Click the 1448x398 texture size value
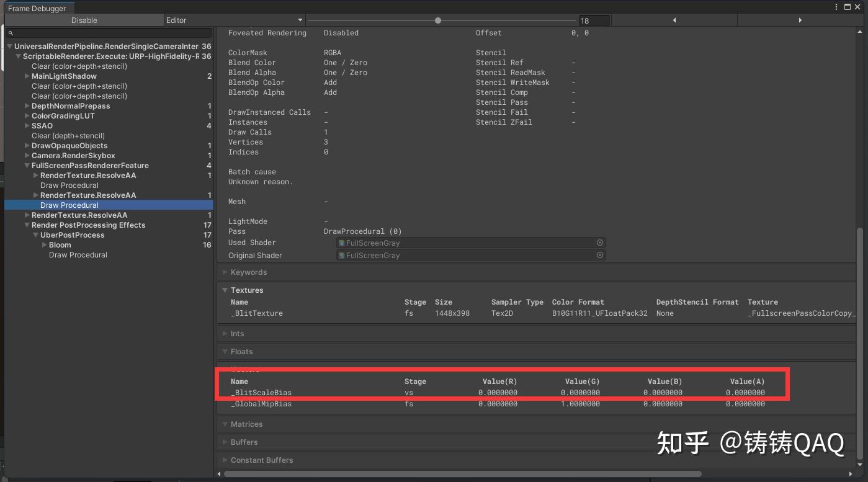This screenshot has width=868, height=482. [452, 313]
